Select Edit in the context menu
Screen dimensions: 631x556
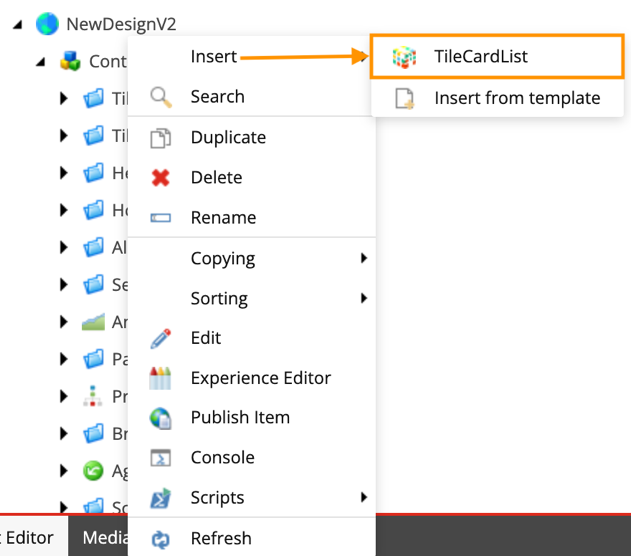[x=206, y=338]
